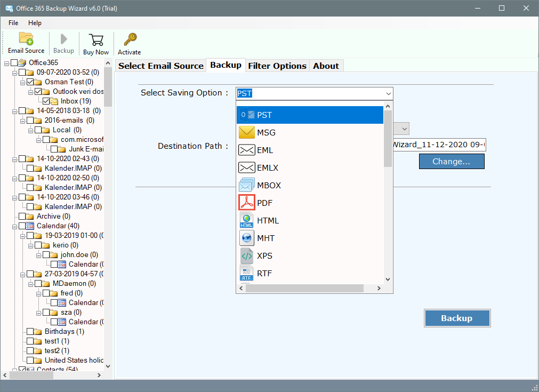Image resolution: width=539 pixels, height=392 pixels.
Task: Click the folder tree vertical scrollbar thumb
Action: coord(108,86)
